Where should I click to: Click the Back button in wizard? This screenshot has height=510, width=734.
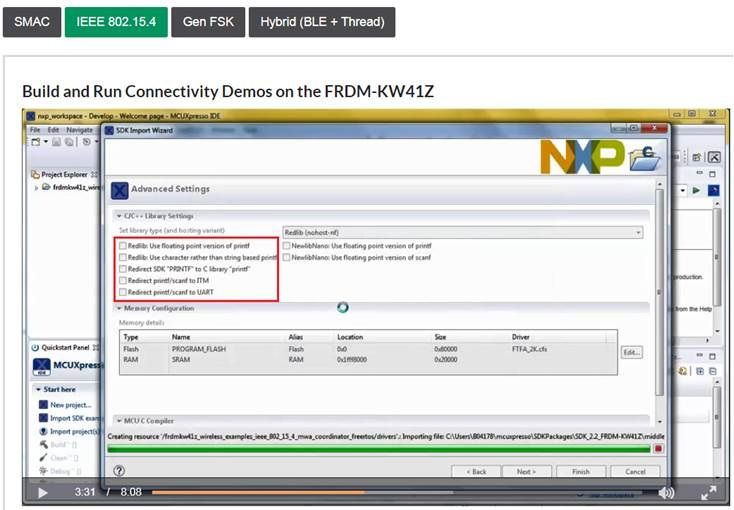476,472
